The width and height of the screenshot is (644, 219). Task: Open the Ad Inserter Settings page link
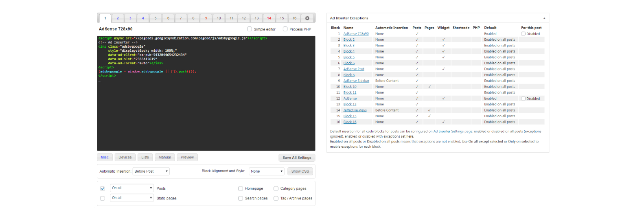[453, 131]
